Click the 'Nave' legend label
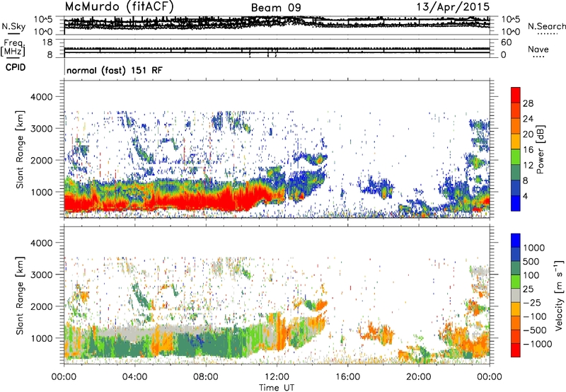 pyautogui.click(x=538, y=50)
